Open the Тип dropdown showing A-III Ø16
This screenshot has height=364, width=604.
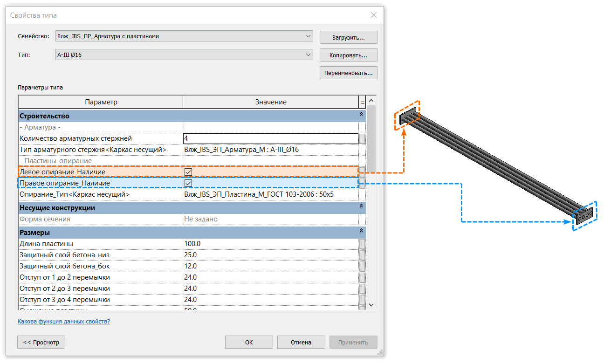coord(184,55)
